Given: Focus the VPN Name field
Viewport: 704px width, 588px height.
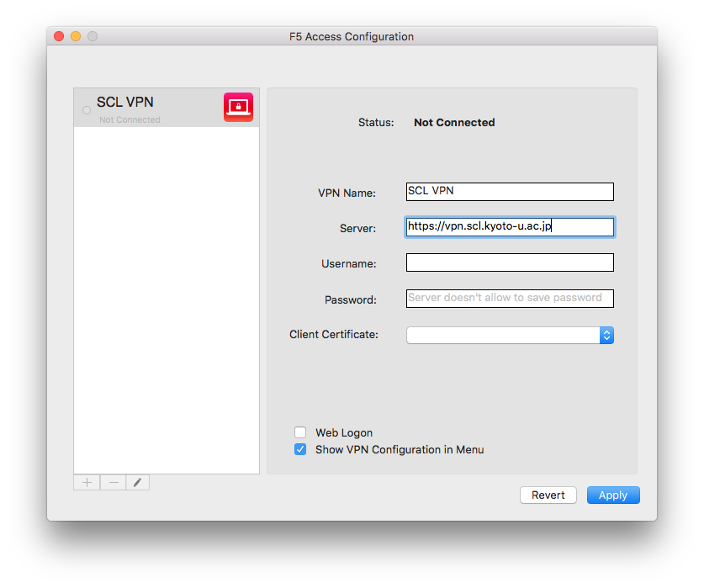Looking at the screenshot, I should [x=510, y=191].
